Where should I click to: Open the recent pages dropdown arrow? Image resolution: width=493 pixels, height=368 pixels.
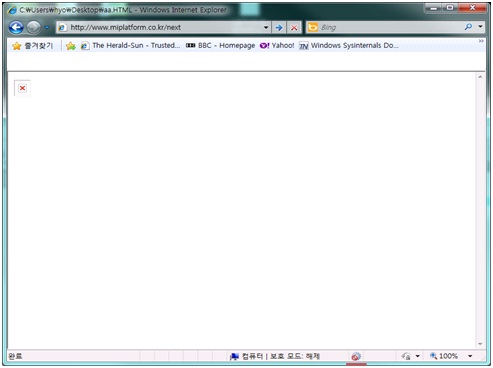47,27
